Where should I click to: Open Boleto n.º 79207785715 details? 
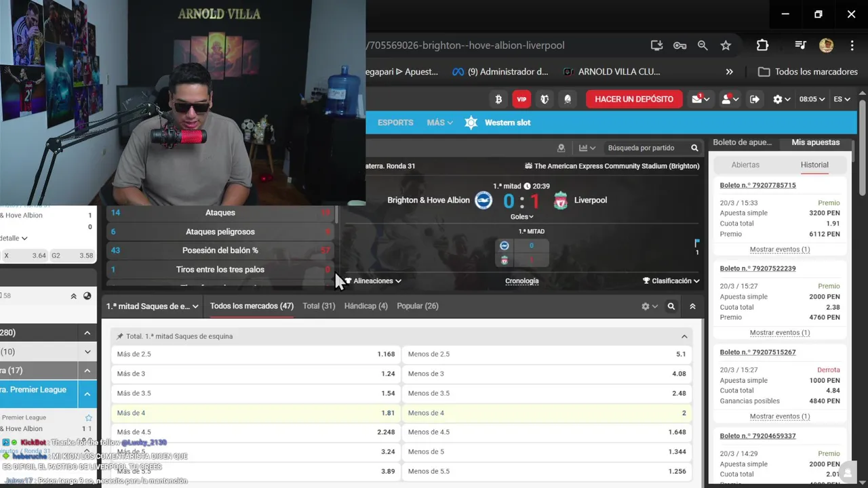click(757, 185)
